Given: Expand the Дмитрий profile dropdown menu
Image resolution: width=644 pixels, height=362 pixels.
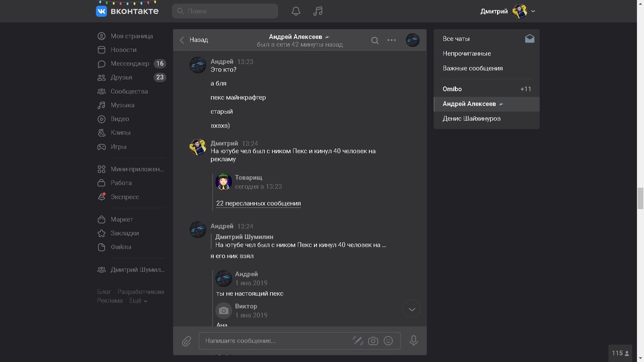Looking at the screenshot, I should pyautogui.click(x=533, y=11).
